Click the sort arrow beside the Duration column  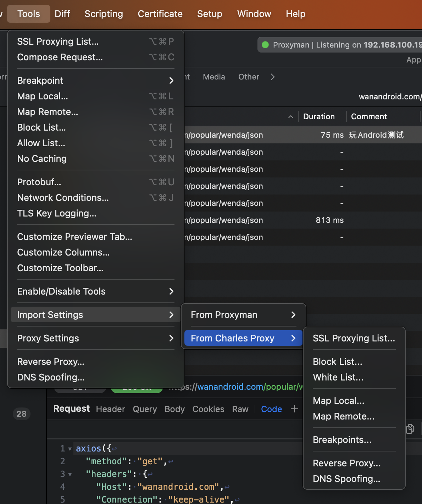pos(291,117)
